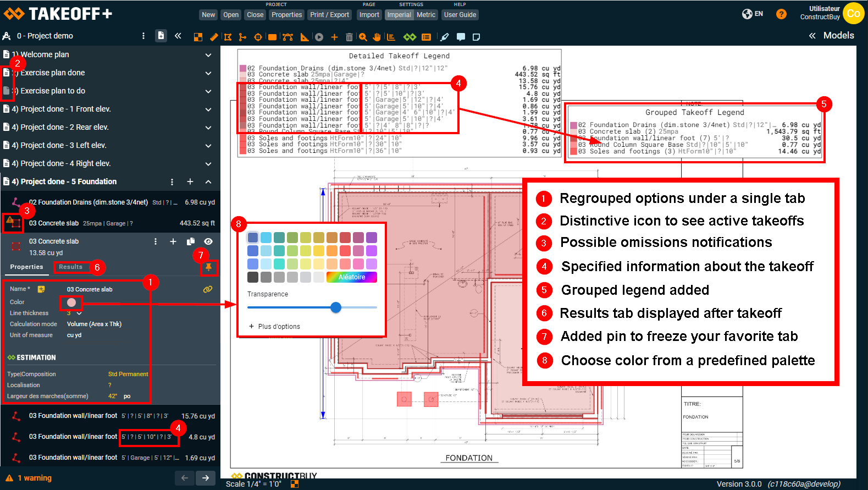
Task: Click the gray play icon in toolbar
Action: [x=319, y=37]
